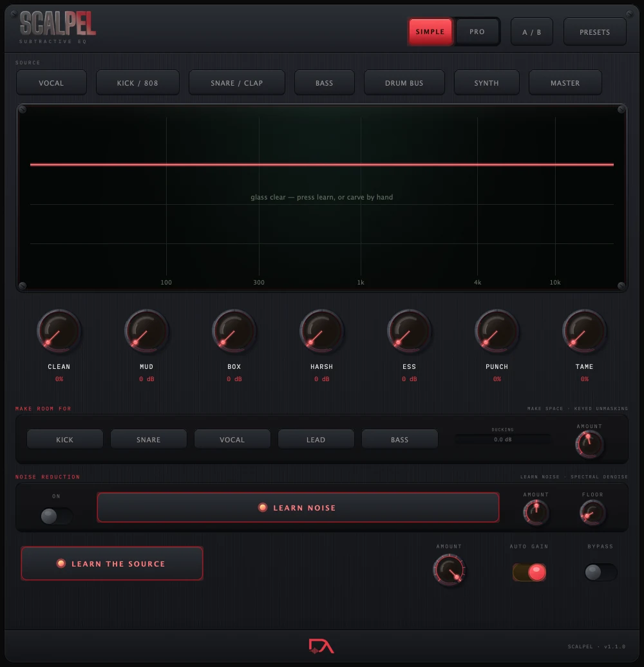Make room for VOCAL
The height and width of the screenshot is (667, 644).
tap(232, 440)
